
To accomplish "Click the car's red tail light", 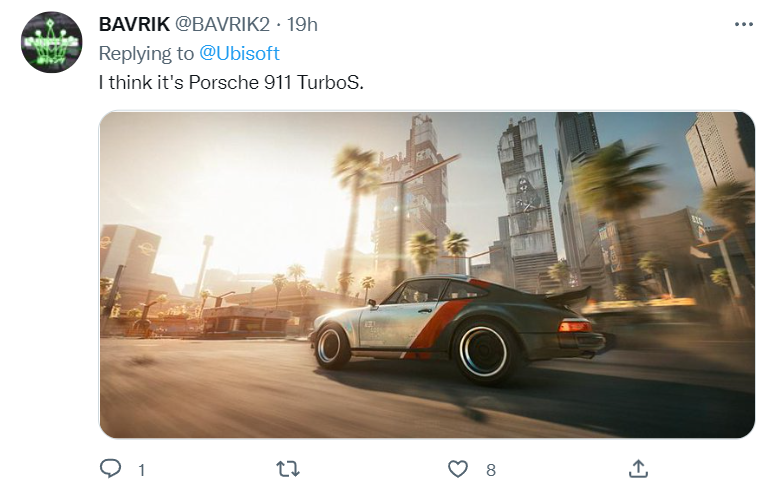I will [575, 326].
